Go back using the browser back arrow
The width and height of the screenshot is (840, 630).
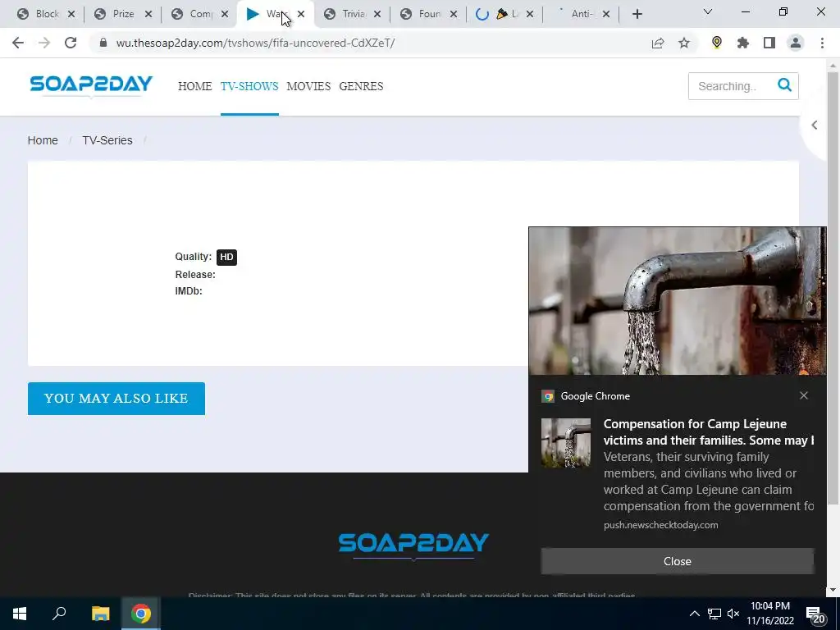[18, 43]
